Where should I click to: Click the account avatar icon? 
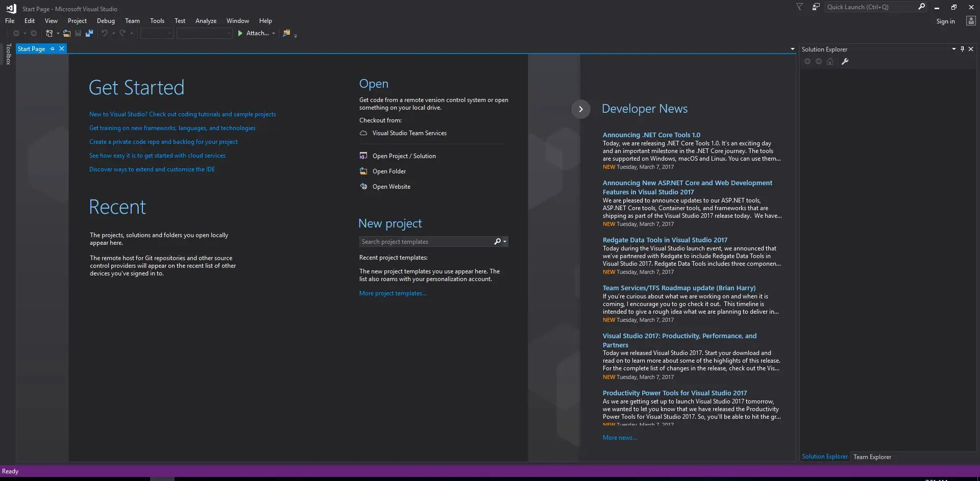971,21
